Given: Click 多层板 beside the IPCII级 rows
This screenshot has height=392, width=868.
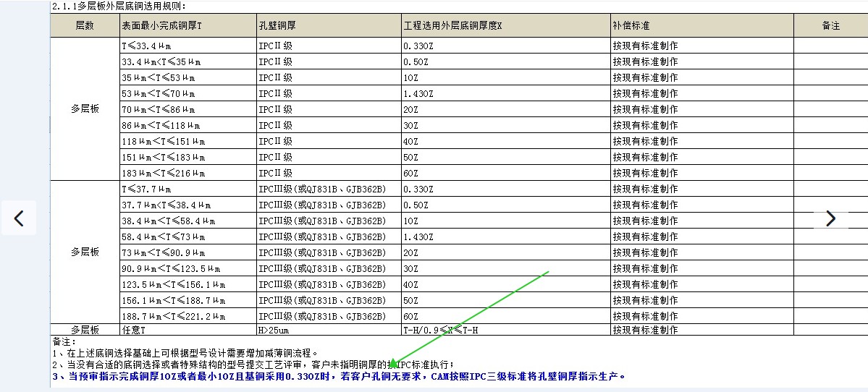Looking at the screenshot, I should click(x=85, y=109).
